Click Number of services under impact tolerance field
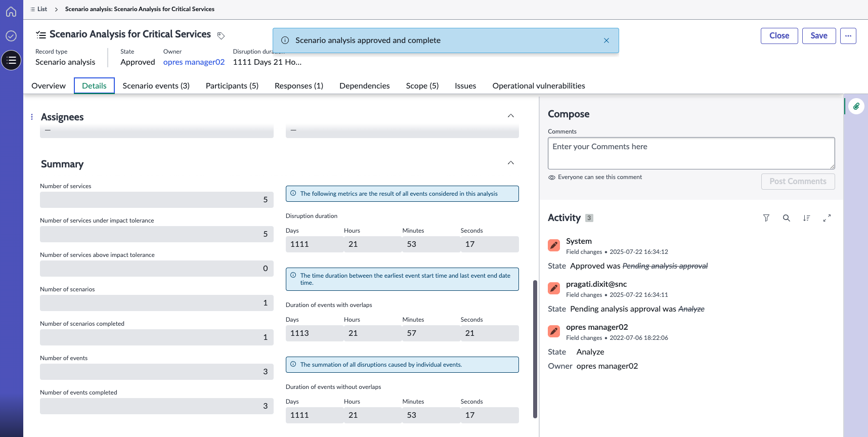 (157, 234)
